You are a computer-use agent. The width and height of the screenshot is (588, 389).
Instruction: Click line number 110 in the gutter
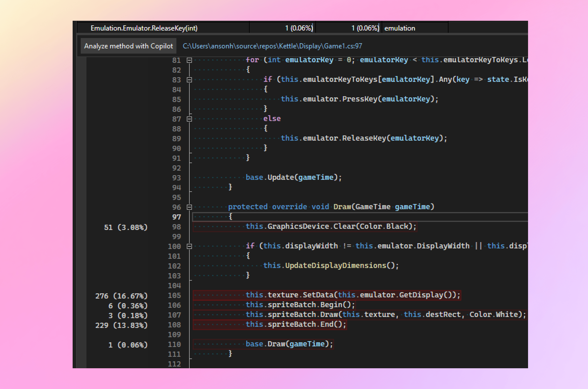click(175, 344)
